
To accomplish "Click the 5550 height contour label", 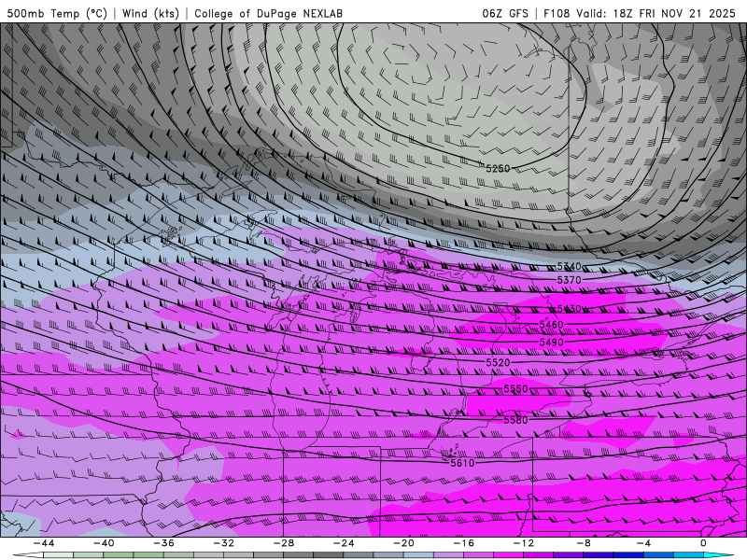I will pyautogui.click(x=516, y=388).
